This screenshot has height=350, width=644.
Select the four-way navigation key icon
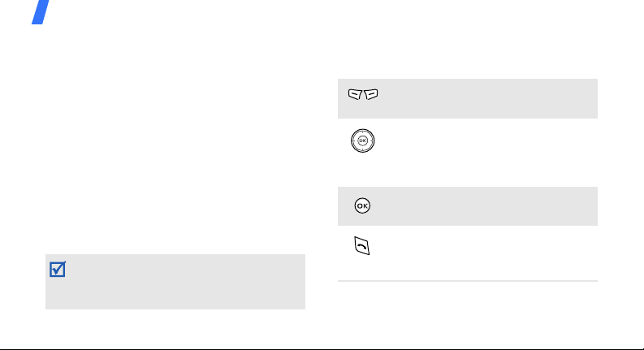363,141
